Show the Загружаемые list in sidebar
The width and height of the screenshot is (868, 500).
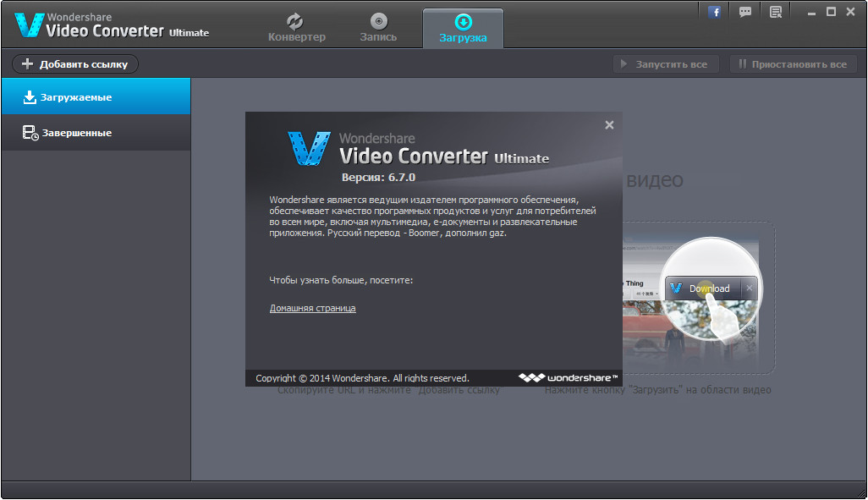point(96,97)
